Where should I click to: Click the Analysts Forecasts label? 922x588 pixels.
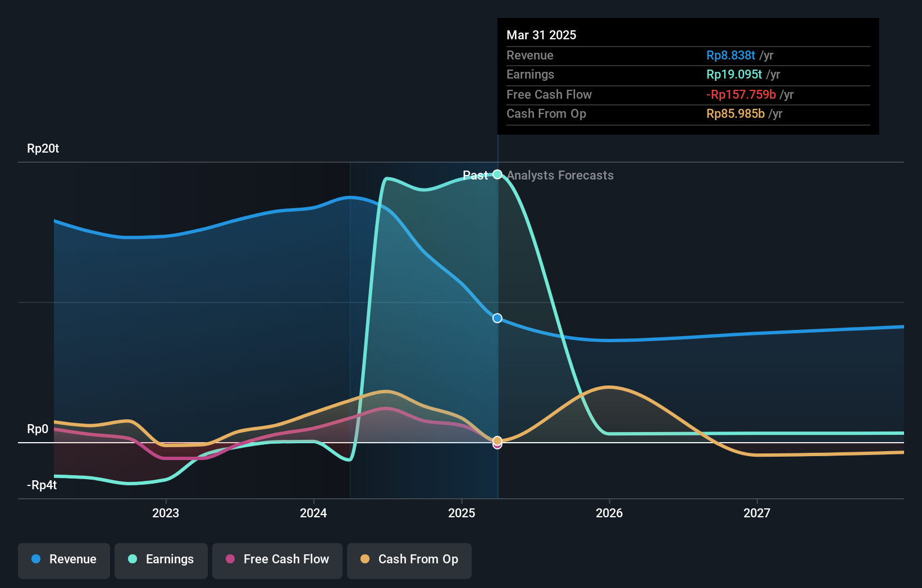coord(560,176)
